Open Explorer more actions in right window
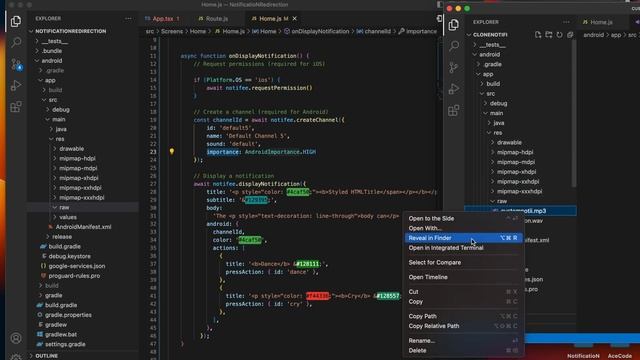640x360 pixels. [x=566, y=22]
